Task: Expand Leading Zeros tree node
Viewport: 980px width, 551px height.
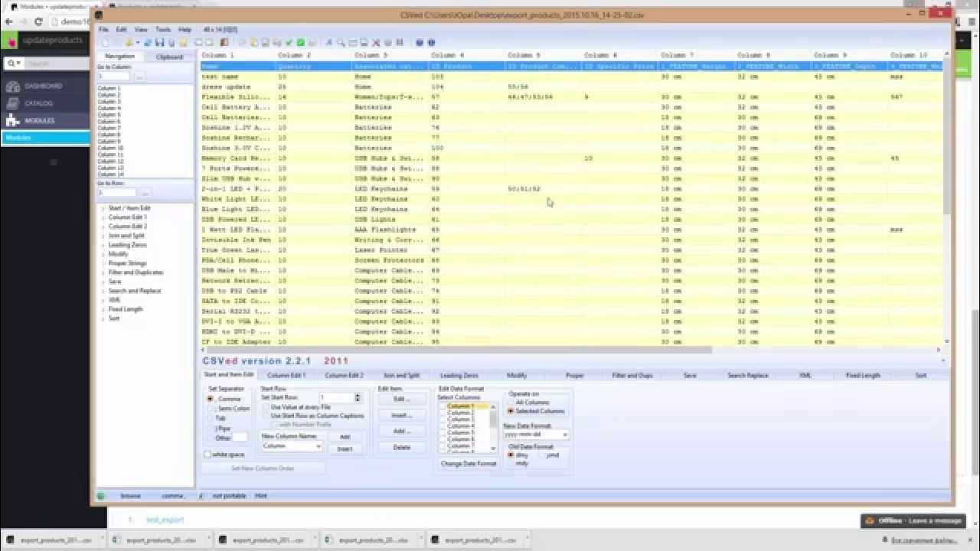Action: [x=103, y=245]
